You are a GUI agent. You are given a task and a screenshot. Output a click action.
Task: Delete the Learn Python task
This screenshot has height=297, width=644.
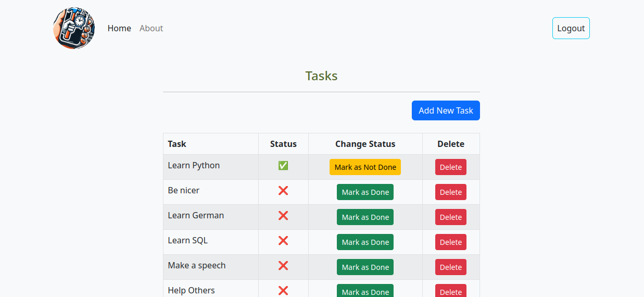pyautogui.click(x=451, y=167)
